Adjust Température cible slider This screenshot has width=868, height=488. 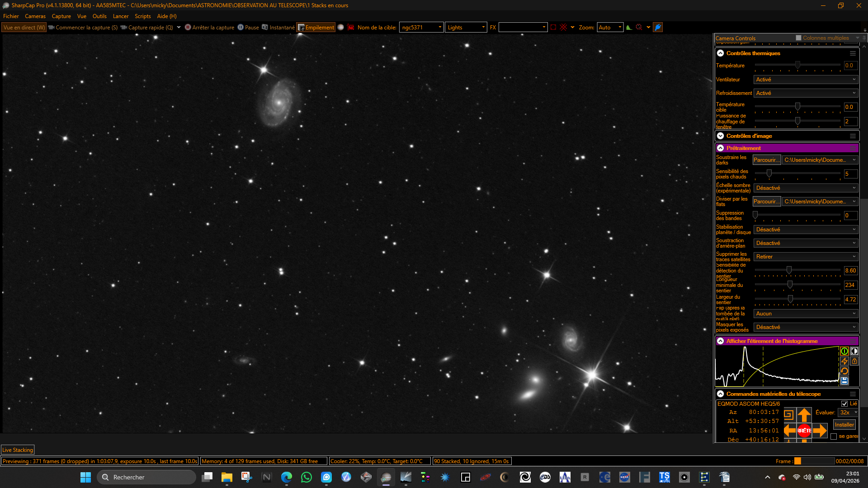click(797, 107)
